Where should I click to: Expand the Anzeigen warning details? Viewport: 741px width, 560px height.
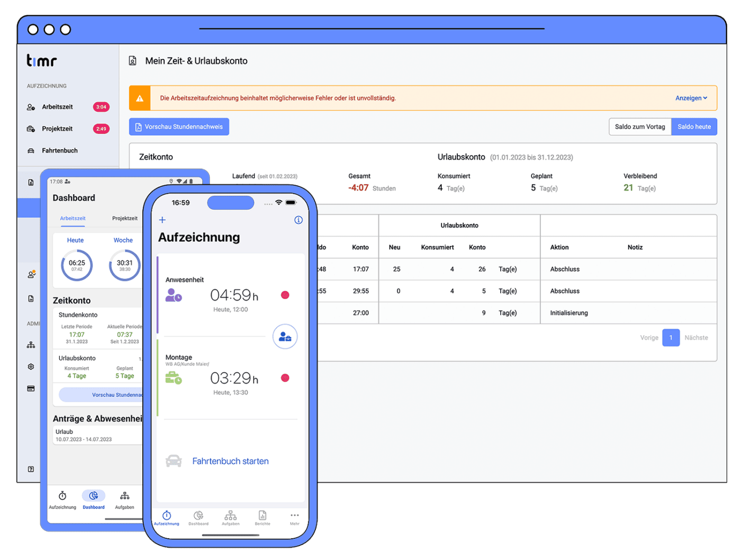[691, 98]
